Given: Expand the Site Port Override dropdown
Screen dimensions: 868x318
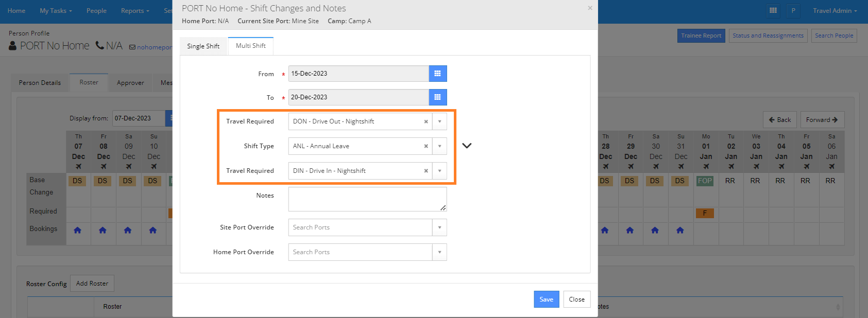Looking at the screenshot, I should (x=439, y=227).
